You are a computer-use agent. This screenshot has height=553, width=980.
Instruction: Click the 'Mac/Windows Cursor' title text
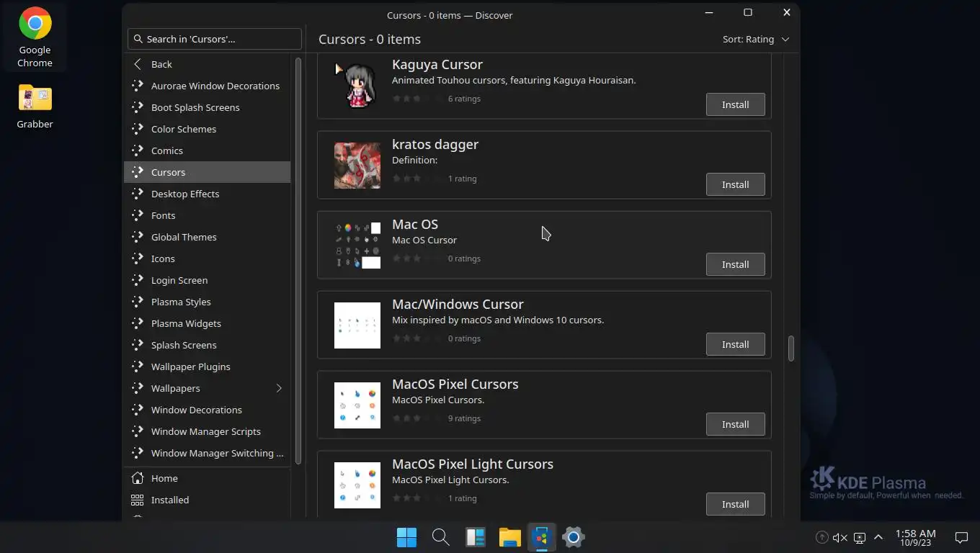coord(458,305)
